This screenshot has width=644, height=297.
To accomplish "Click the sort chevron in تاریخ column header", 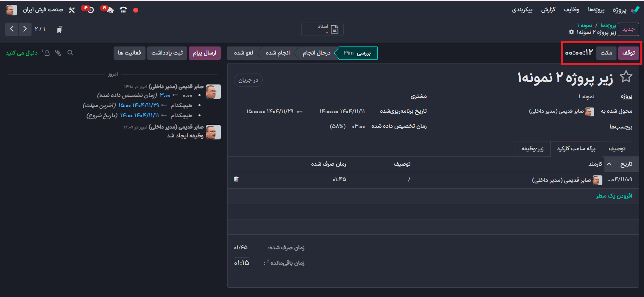I will point(609,164).
